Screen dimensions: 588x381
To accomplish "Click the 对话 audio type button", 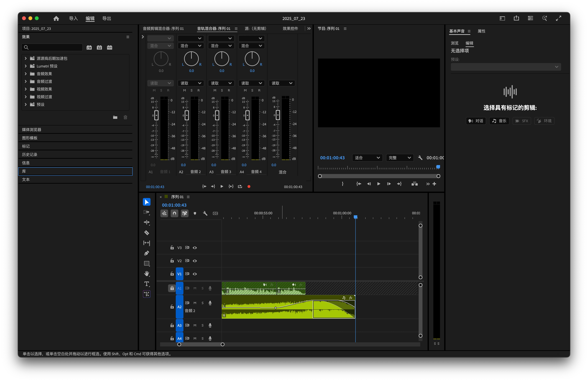I will [476, 121].
